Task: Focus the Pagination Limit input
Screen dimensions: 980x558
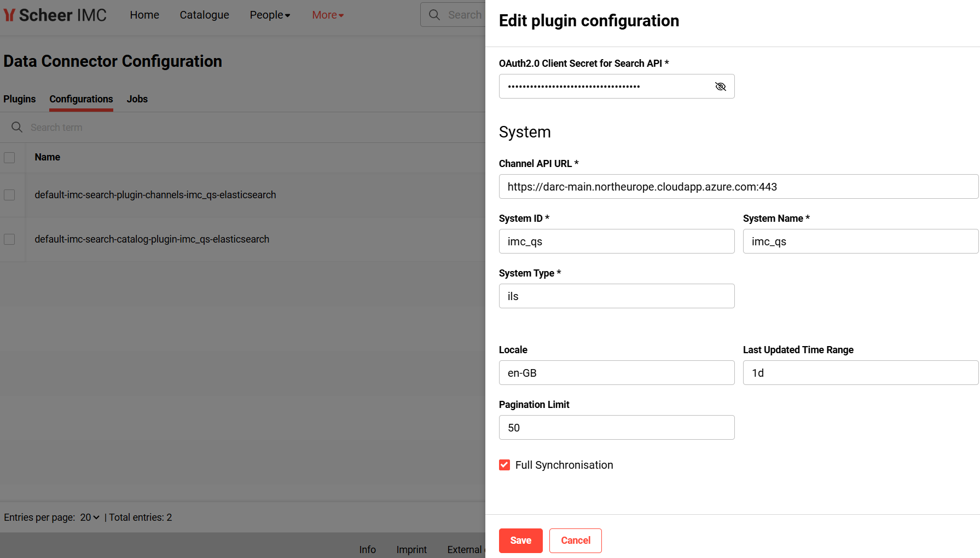Action: [x=616, y=428]
